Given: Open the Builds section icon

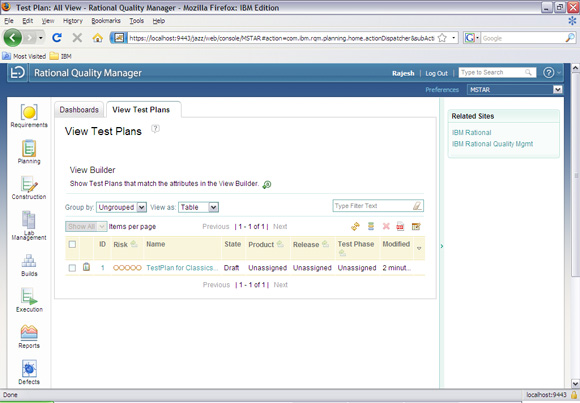Looking at the screenshot, I should point(29,261).
